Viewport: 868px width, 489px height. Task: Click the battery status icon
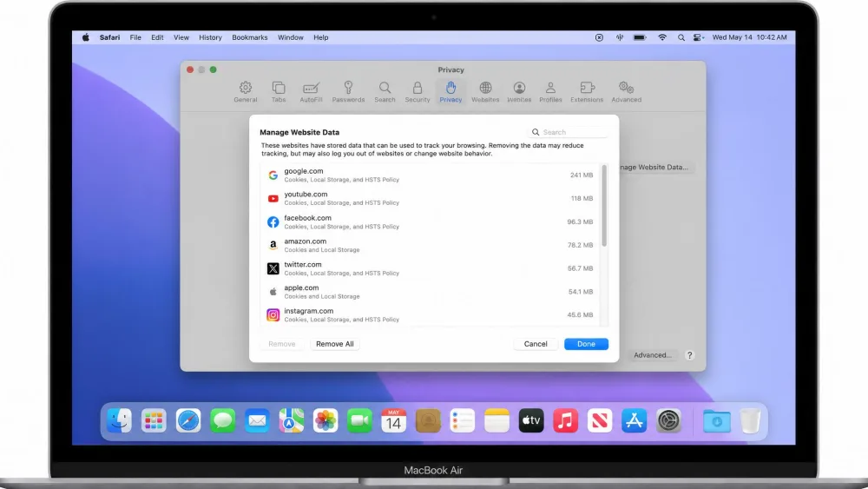coord(640,37)
